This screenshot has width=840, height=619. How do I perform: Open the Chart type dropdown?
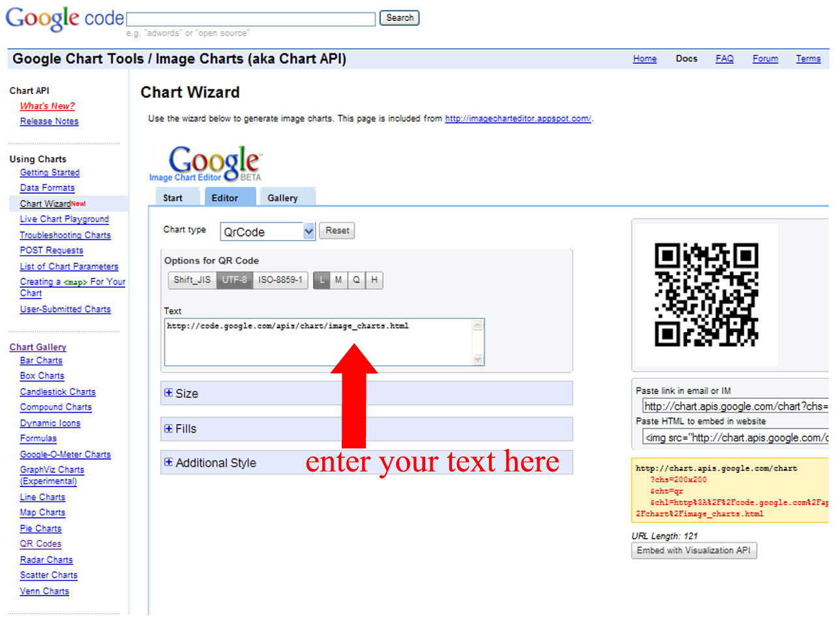pyautogui.click(x=267, y=231)
